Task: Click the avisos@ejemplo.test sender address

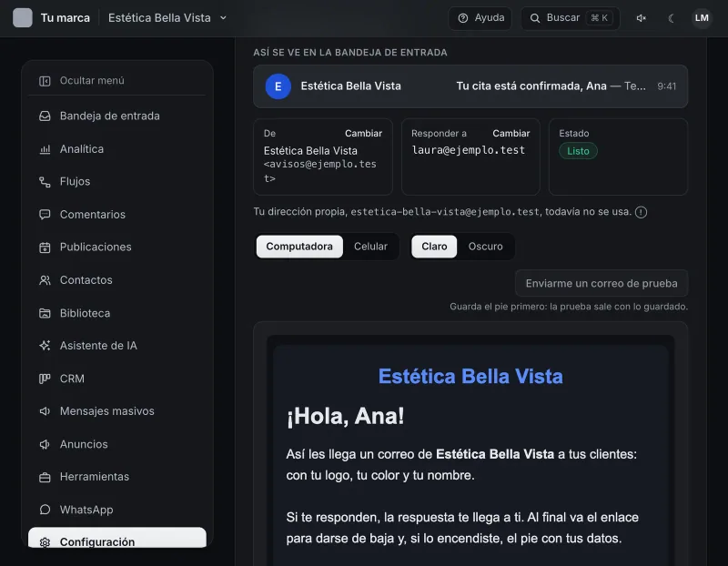Action: (x=320, y=171)
